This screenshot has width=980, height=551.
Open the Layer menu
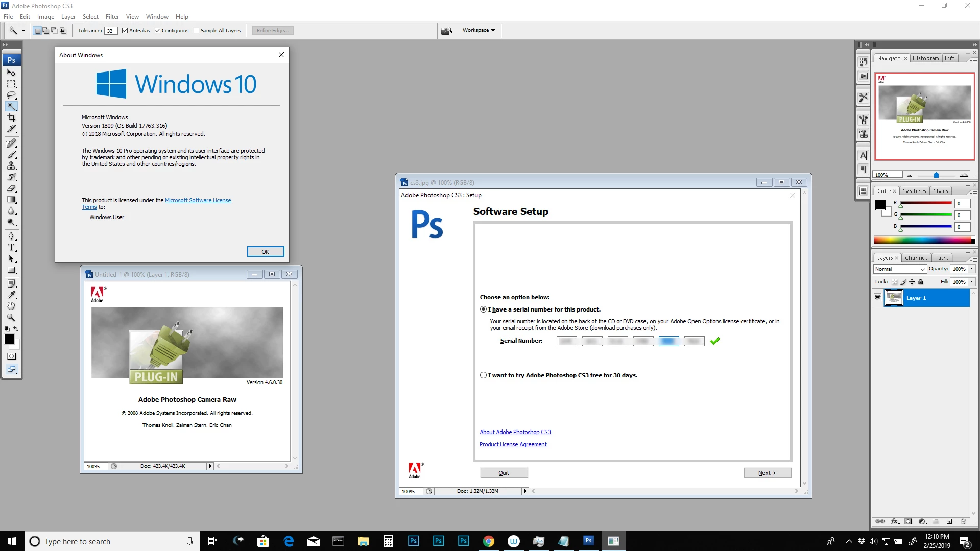pos(68,17)
